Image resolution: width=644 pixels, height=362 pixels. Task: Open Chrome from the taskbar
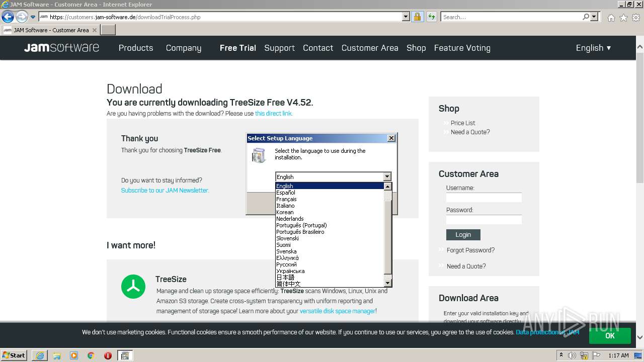point(91,355)
